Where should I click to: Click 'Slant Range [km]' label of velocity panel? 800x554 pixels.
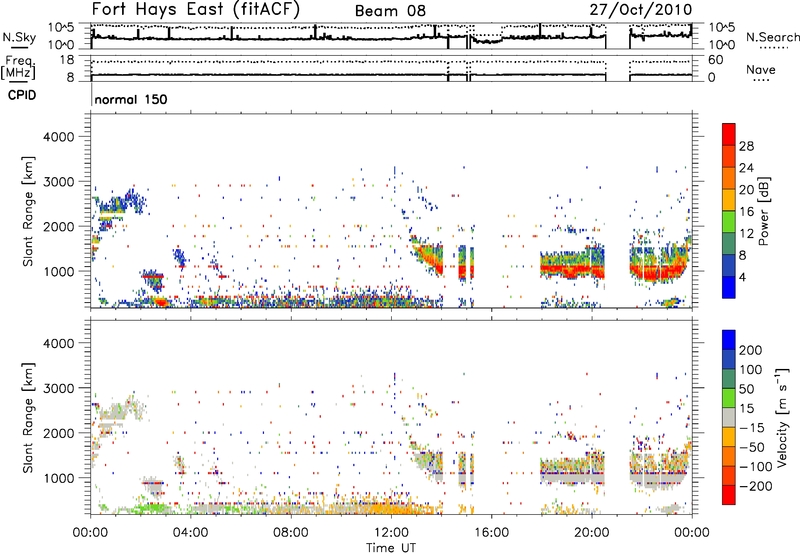point(28,417)
